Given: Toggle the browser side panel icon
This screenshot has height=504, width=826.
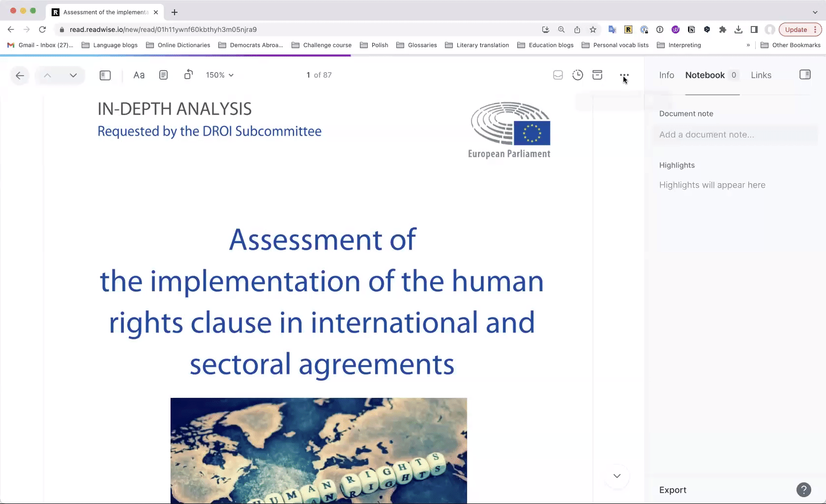Looking at the screenshot, I should coord(754,29).
